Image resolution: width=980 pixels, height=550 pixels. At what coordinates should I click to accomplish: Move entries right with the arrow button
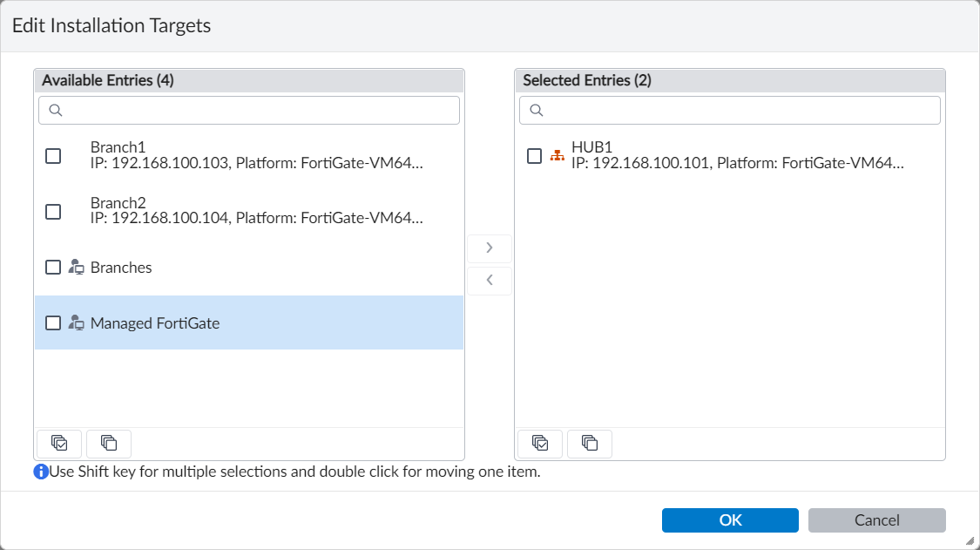pyautogui.click(x=490, y=248)
